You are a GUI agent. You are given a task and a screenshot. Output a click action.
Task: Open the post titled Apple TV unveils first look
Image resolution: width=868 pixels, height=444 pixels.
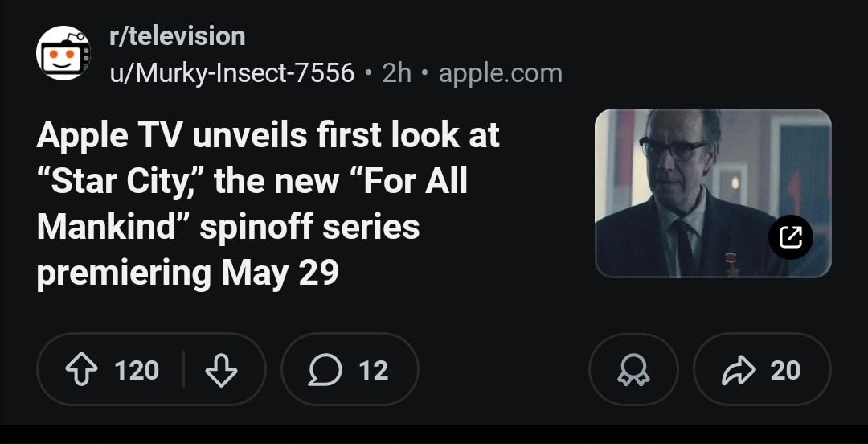[268, 137]
